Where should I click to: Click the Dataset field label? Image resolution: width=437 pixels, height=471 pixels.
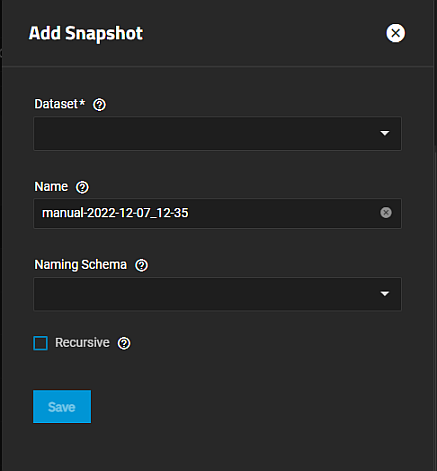pos(60,104)
